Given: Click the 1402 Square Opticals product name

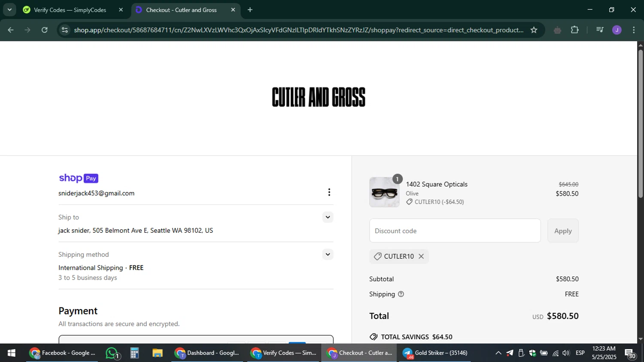Looking at the screenshot, I should pyautogui.click(x=437, y=184).
